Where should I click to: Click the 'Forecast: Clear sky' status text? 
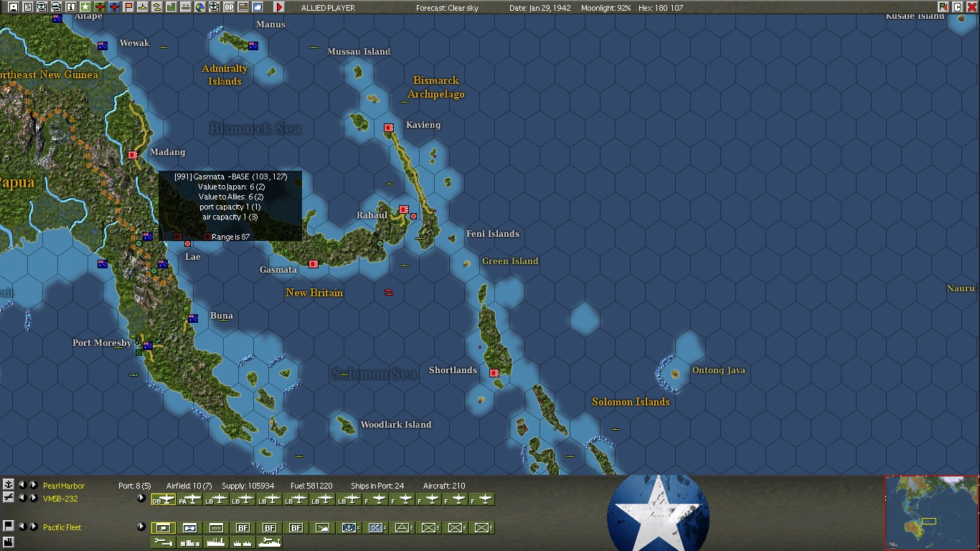tap(447, 8)
